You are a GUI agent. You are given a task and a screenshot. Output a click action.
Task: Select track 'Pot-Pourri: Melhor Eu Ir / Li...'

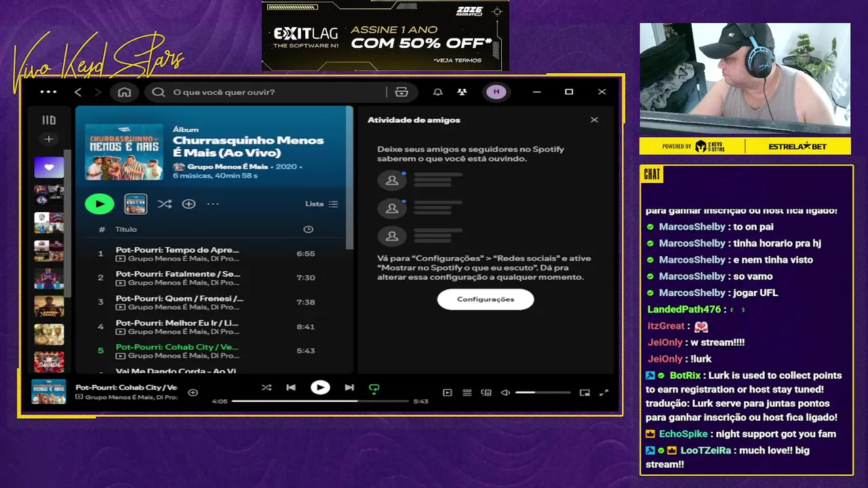point(216,327)
